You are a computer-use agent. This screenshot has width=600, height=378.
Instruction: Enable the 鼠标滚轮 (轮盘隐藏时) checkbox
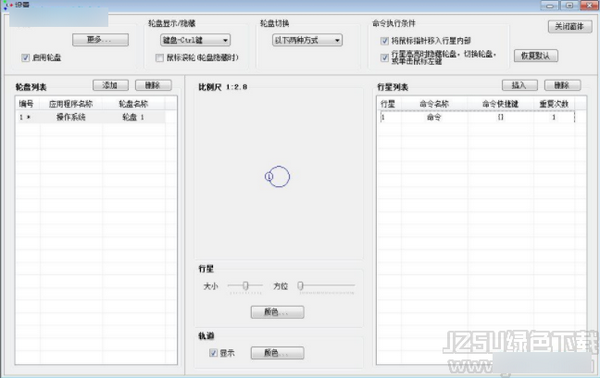point(160,58)
